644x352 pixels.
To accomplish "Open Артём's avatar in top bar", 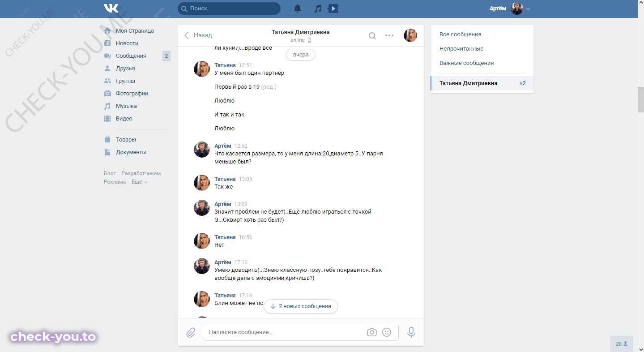I will coord(517,9).
